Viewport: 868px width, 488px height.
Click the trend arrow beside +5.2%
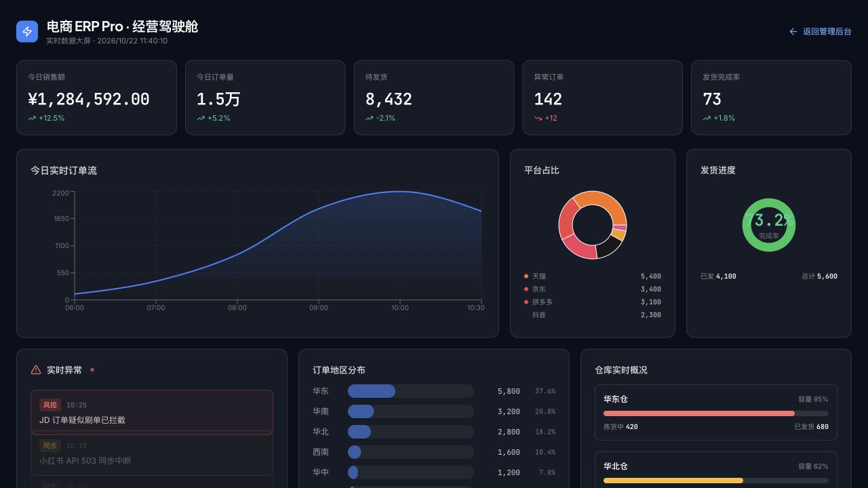201,118
